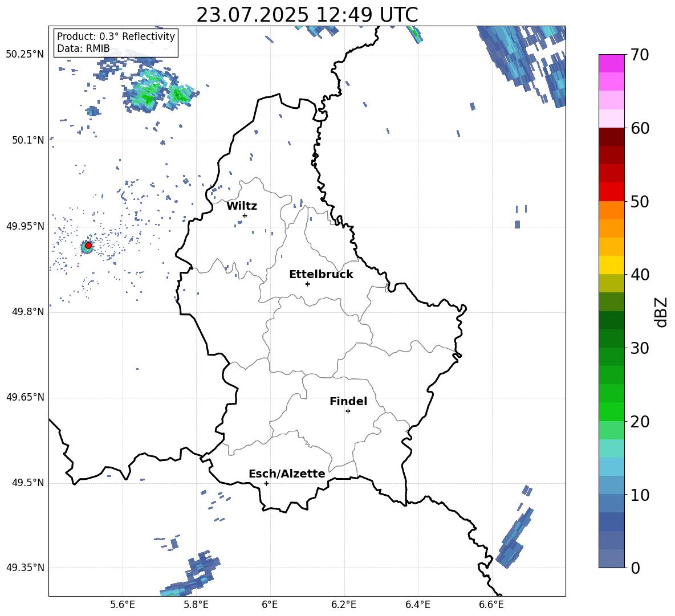
Task: Click the longitude label 5.8°E
Action: [196, 605]
